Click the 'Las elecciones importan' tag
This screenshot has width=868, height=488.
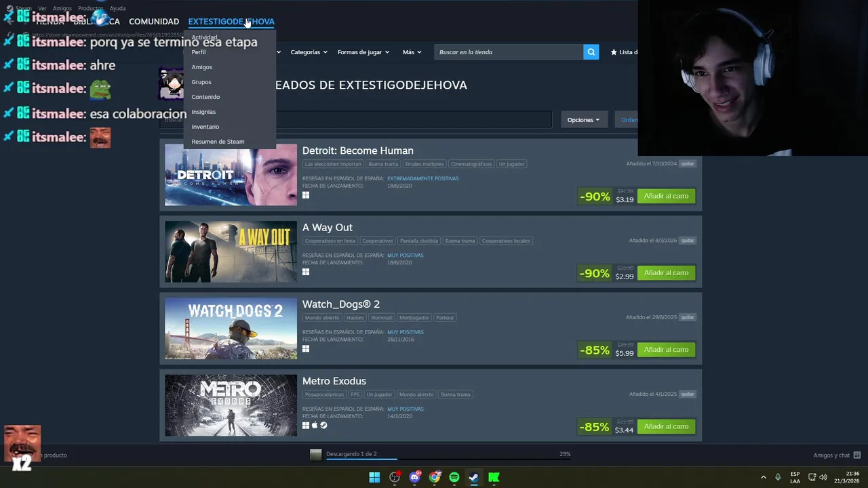click(333, 164)
